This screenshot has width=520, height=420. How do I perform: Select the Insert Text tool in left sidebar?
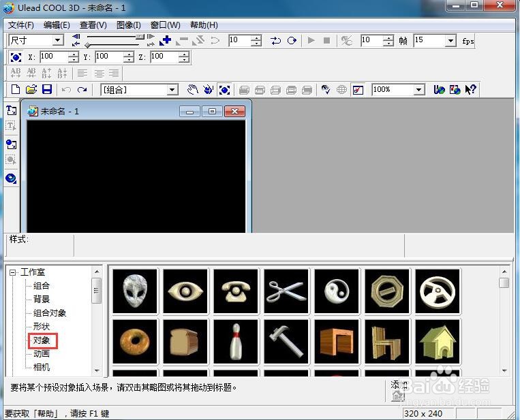12,110
